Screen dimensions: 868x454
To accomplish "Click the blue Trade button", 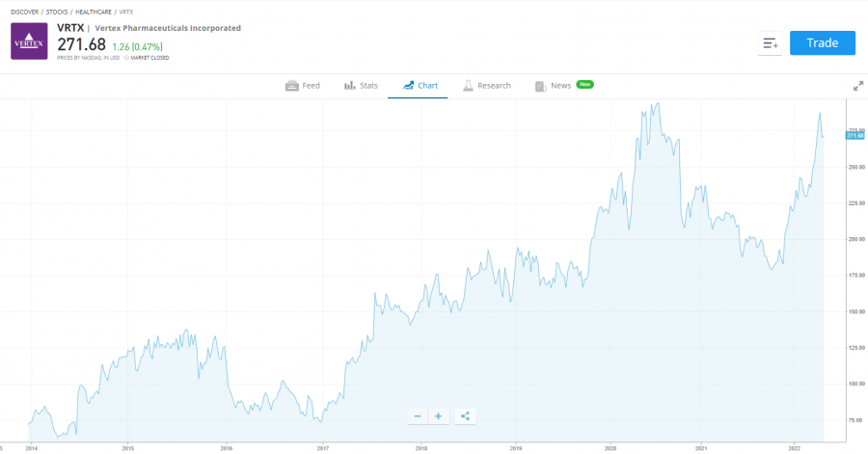I will (x=822, y=43).
